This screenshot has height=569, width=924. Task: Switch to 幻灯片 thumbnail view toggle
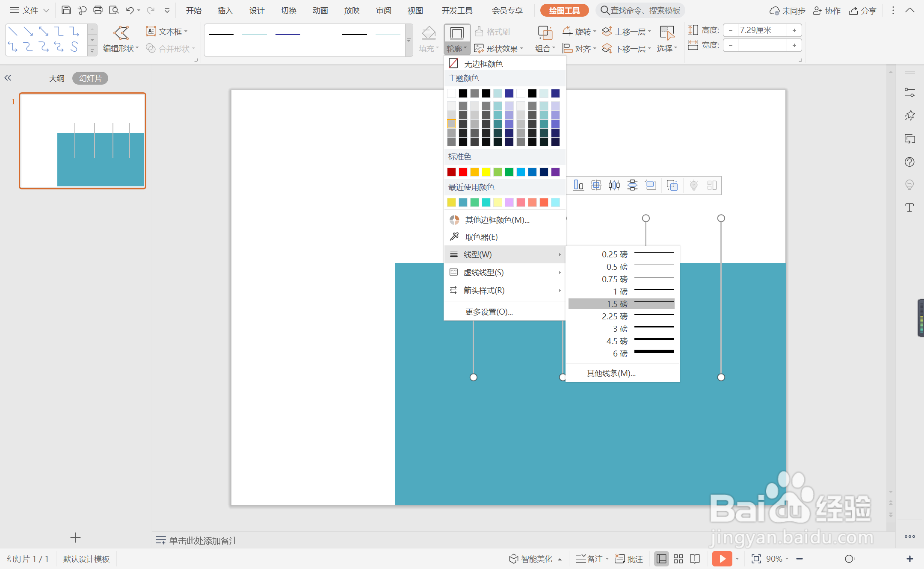point(90,78)
